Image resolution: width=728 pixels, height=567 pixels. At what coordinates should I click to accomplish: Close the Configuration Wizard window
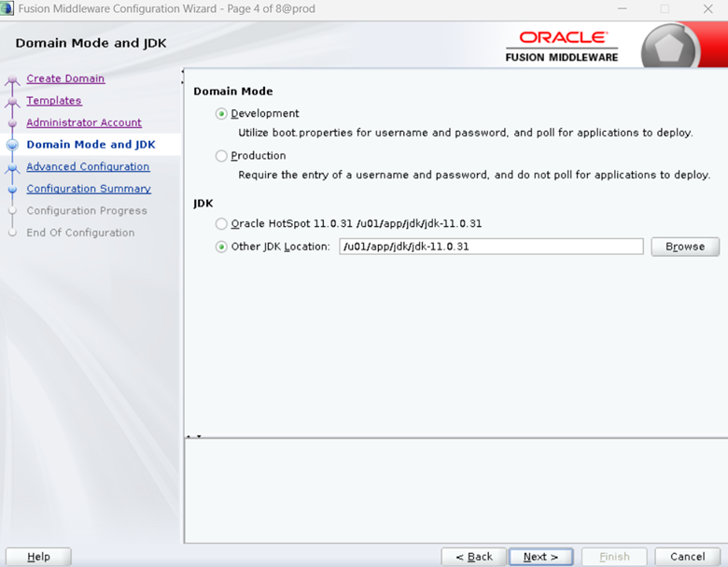point(708,8)
